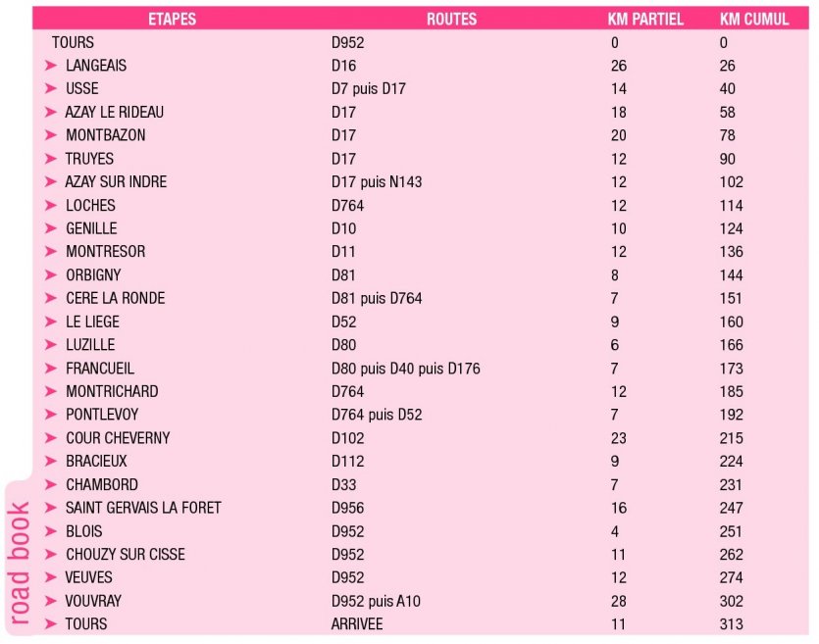Click the KM CUMUL column header
The image size is (819, 644).
pos(753,20)
